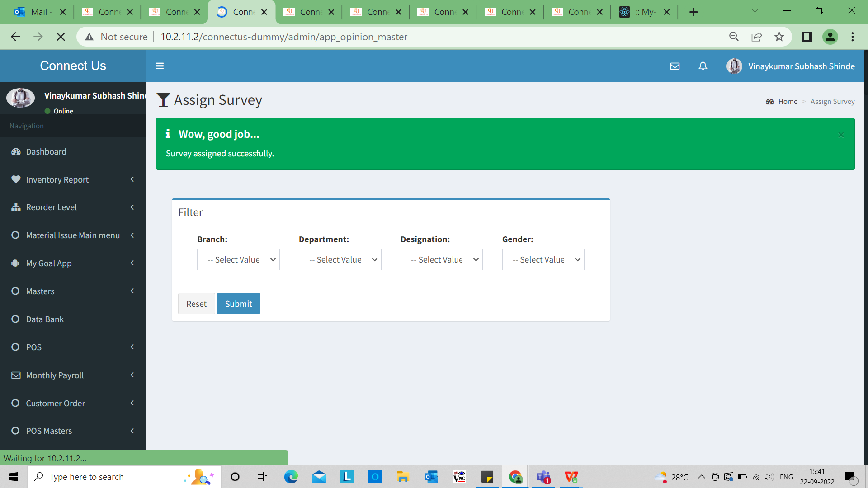Viewport: 868px width, 488px height.
Task: Open the Designation dropdown
Action: (x=442, y=259)
